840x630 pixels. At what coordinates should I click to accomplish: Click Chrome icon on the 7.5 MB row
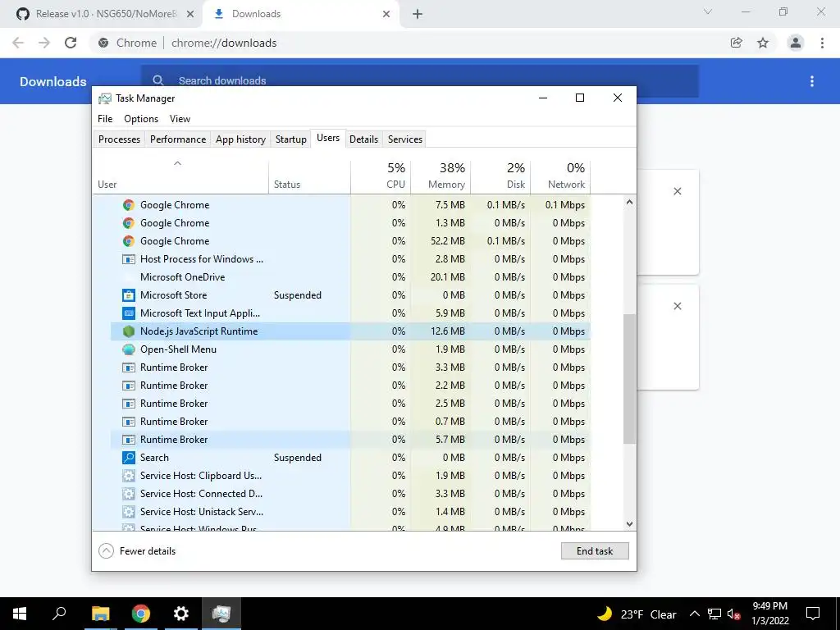click(x=129, y=204)
